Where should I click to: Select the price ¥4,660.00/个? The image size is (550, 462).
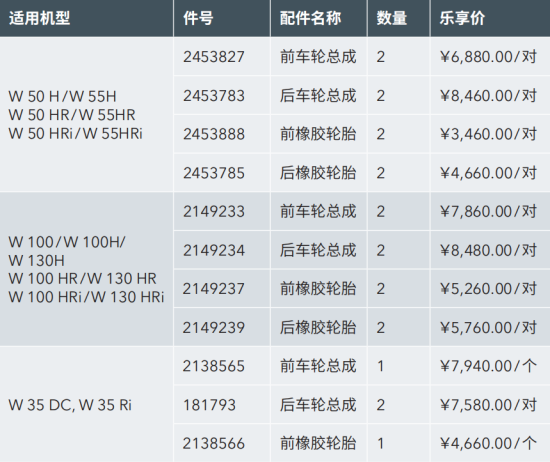click(488, 443)
